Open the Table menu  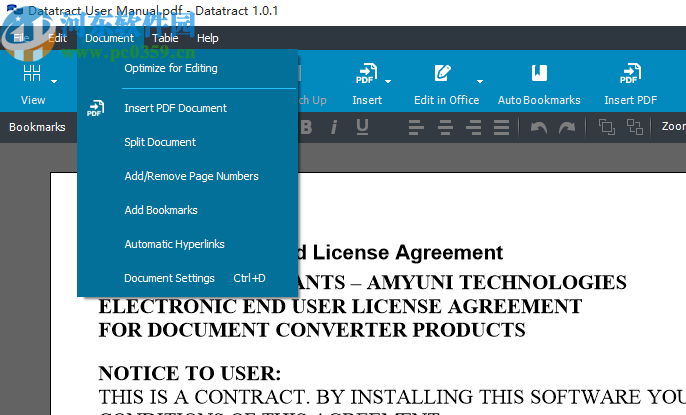tap(165, 38)
